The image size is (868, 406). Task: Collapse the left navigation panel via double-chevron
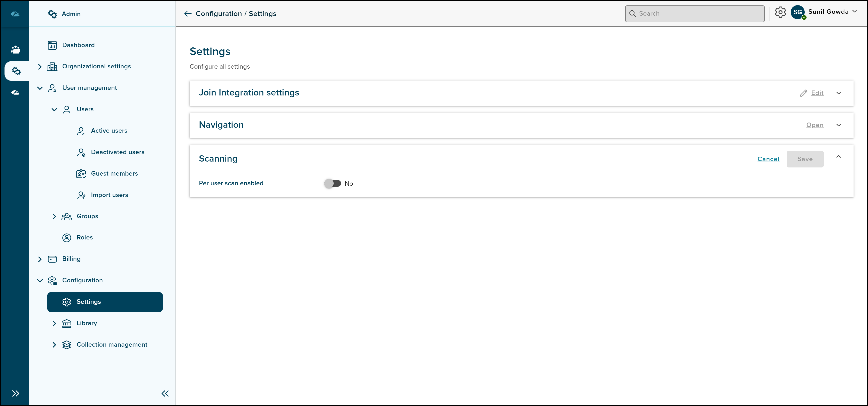[165, 394]
